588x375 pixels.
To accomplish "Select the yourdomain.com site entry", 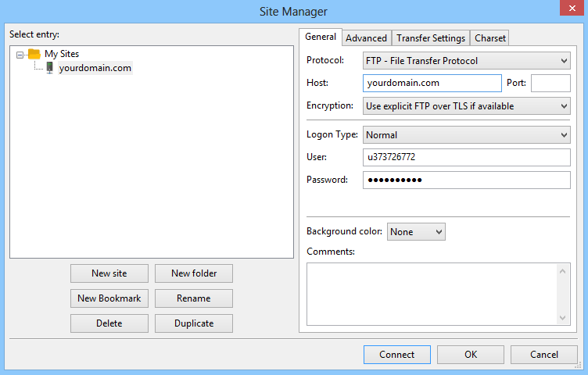I will (x=95, y=68).
